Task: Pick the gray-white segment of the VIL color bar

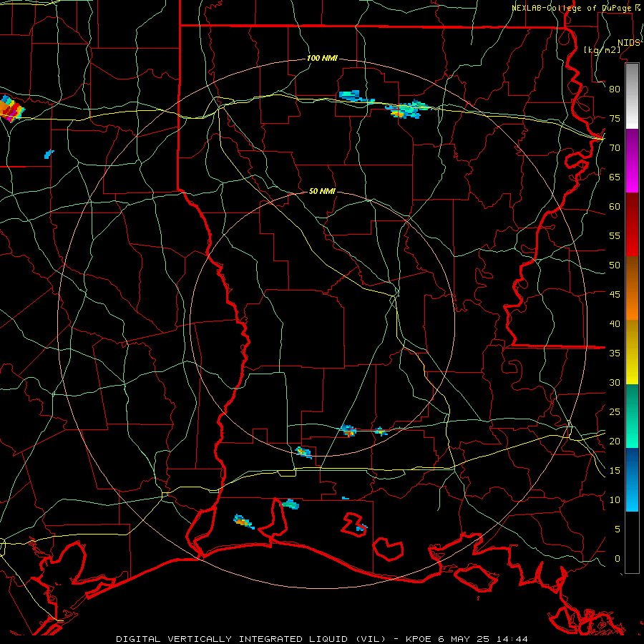Action: coord(632,96)
